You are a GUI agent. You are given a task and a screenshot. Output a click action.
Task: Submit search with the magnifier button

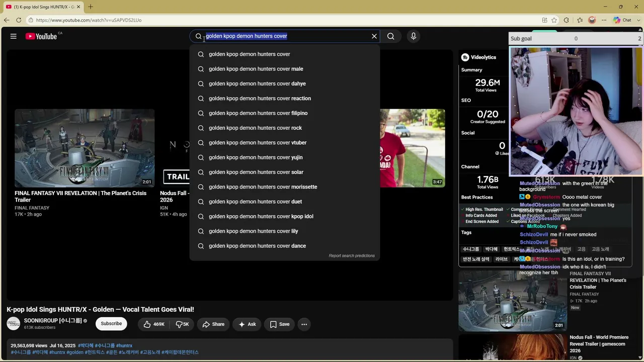click(391, 36)
